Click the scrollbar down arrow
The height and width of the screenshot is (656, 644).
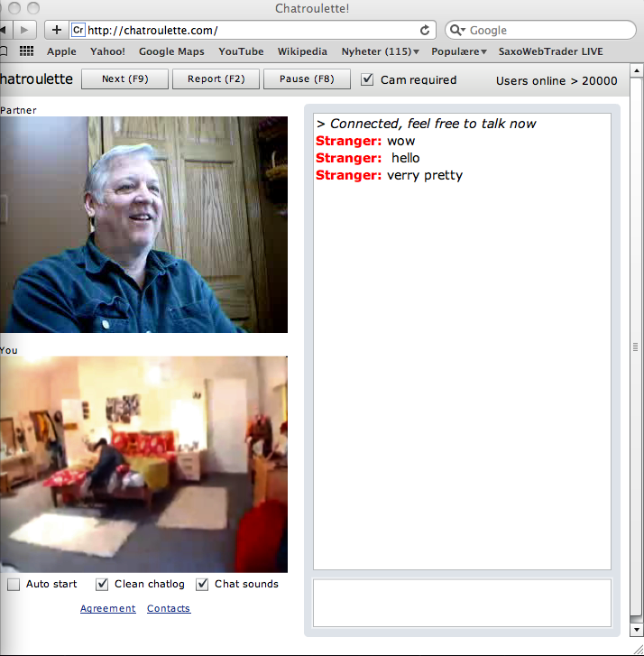coord(637,629)
